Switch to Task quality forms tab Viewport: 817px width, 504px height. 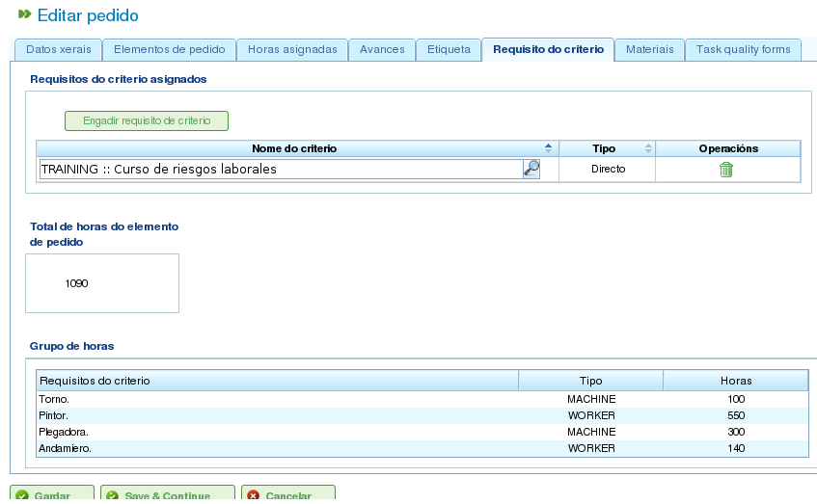click(x=743, y=49)
